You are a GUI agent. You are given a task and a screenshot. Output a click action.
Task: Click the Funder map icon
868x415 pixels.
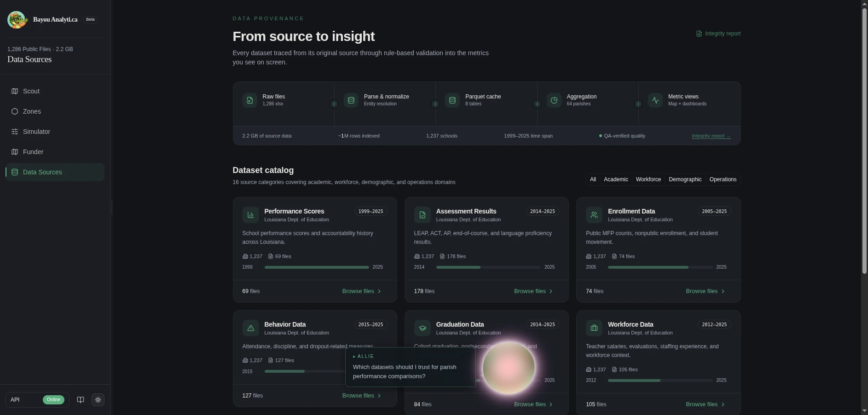(x=15, y=152)
